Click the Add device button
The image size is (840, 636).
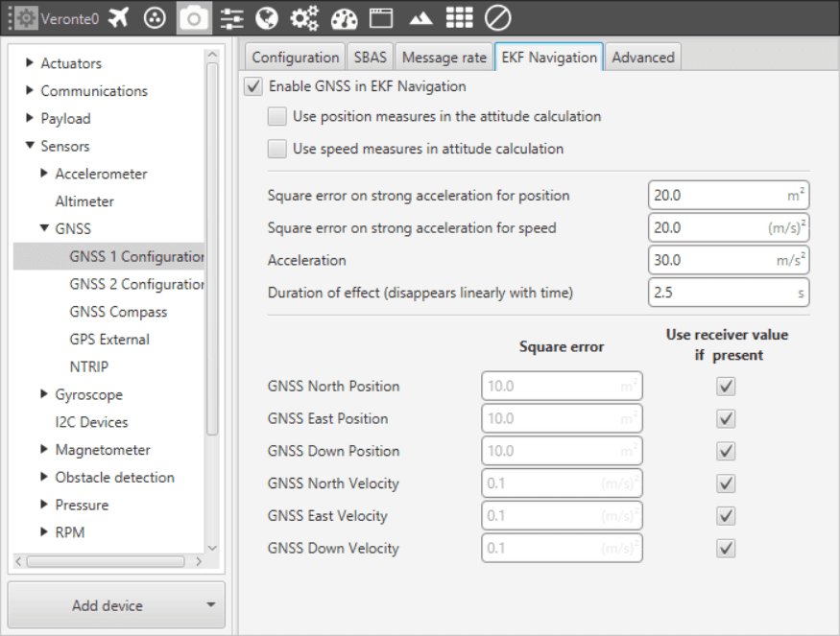(116, 605)
